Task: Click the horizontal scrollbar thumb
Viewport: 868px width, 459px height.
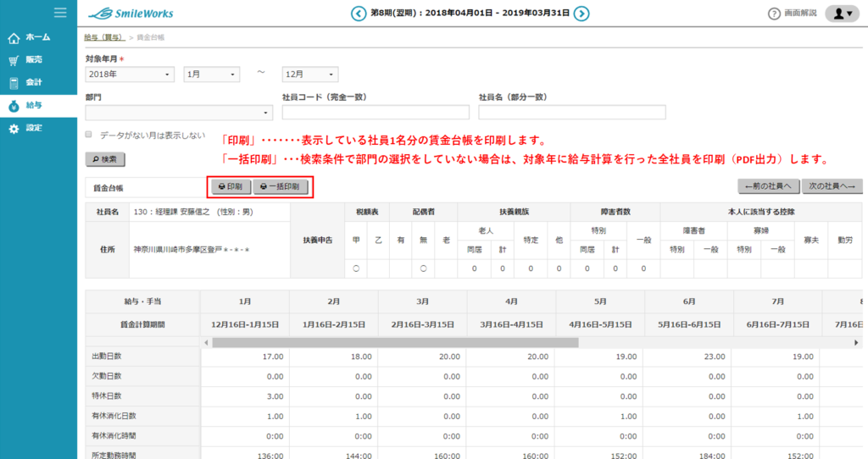Action: (x=395, y=343)
